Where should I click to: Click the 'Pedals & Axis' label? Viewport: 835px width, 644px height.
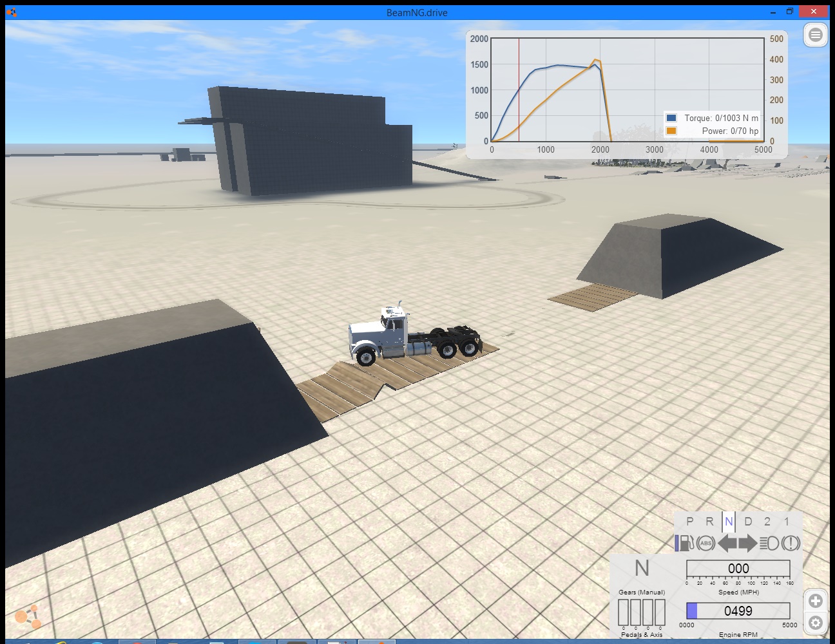click(642, 634)
